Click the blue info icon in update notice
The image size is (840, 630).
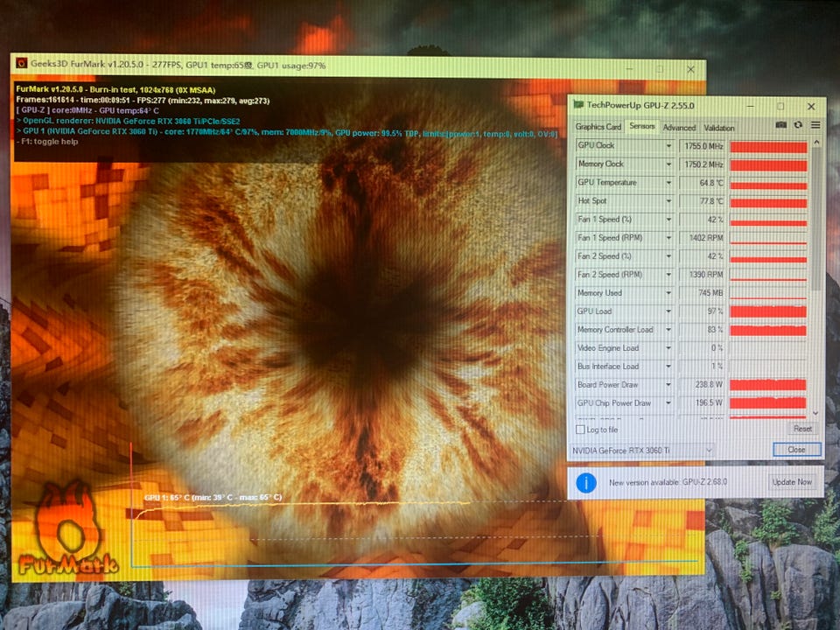pyautogui.click(x=585, y=483)
